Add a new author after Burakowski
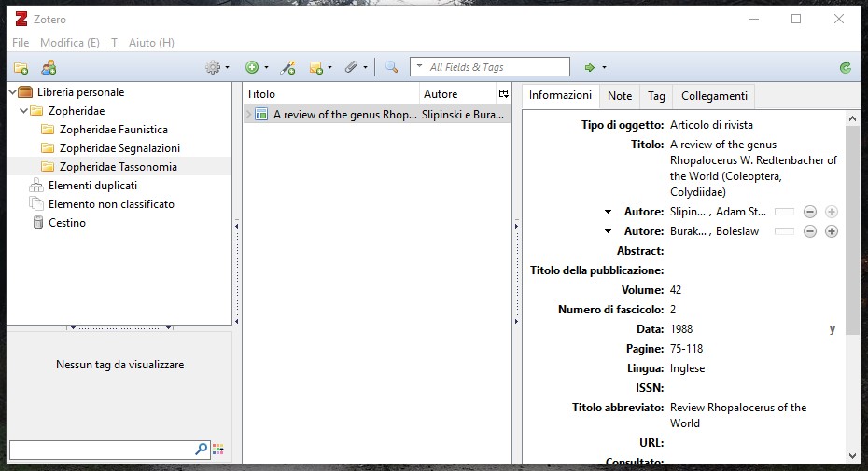 [x=831, y=231]
